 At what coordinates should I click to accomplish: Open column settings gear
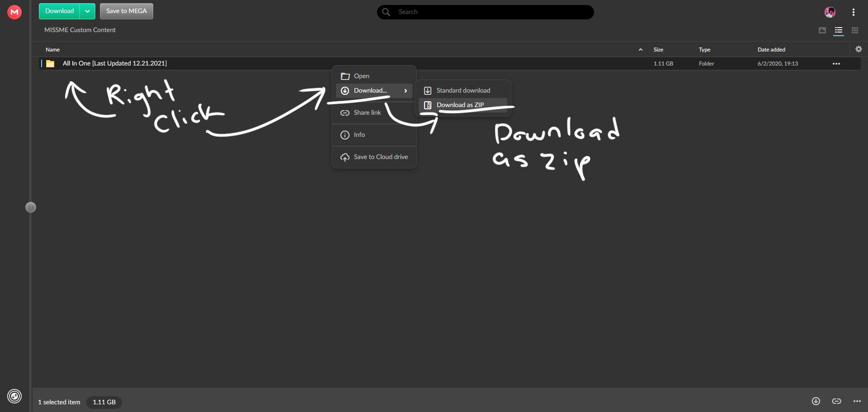[859, 49]
